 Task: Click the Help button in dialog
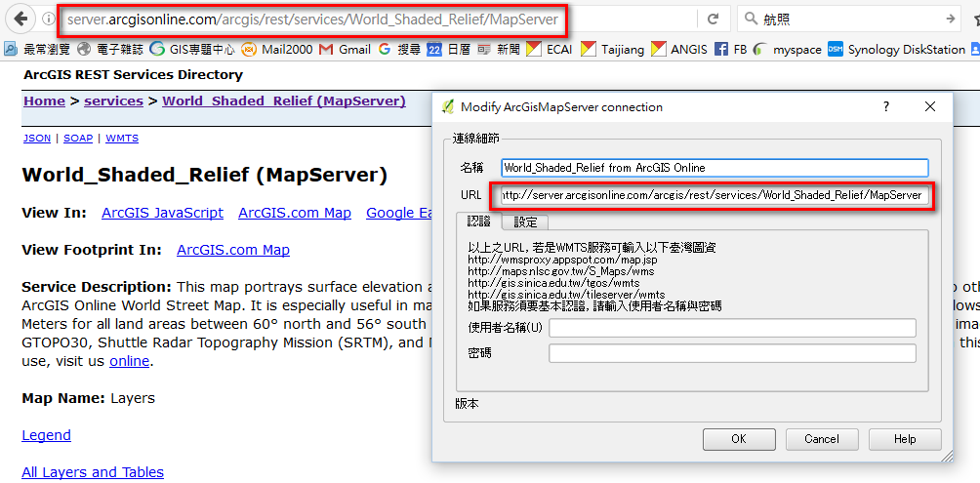click(905, 439)
